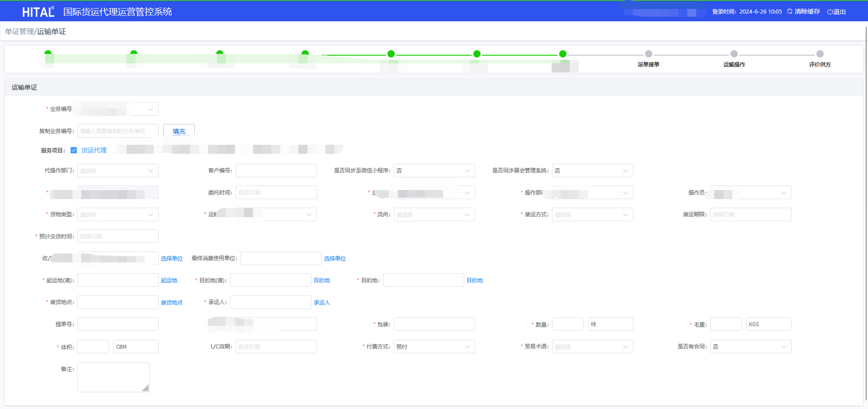Click the 派单接单 progress step dot

pyautogui.click(x=649, y=54)
